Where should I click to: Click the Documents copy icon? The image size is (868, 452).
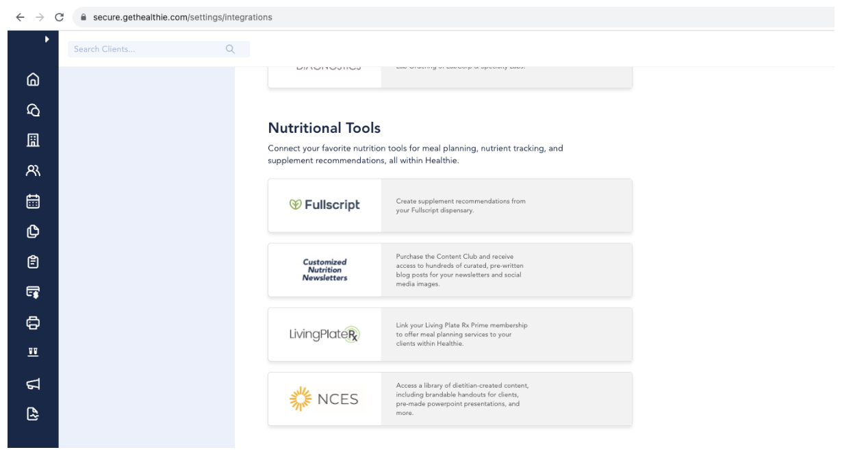[33, 231]
